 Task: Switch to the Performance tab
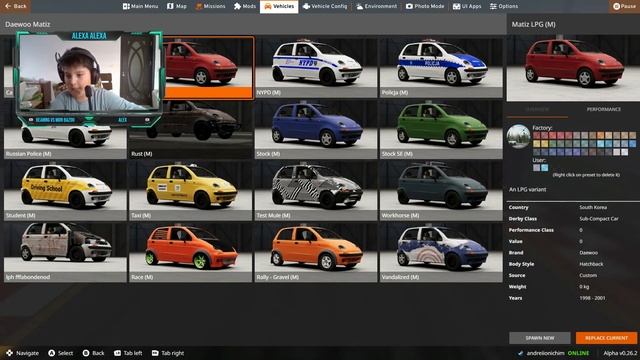click(x=603, y=109)
